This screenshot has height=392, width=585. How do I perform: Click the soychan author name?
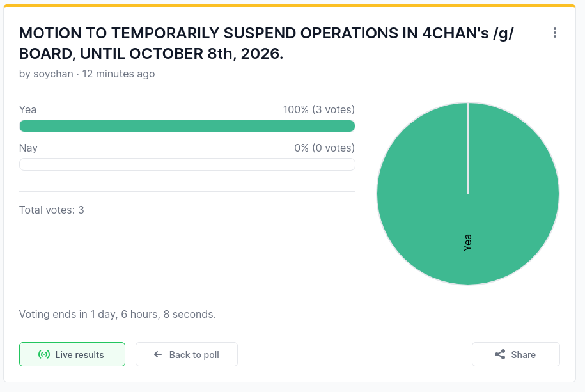click(x=53, y=74)
